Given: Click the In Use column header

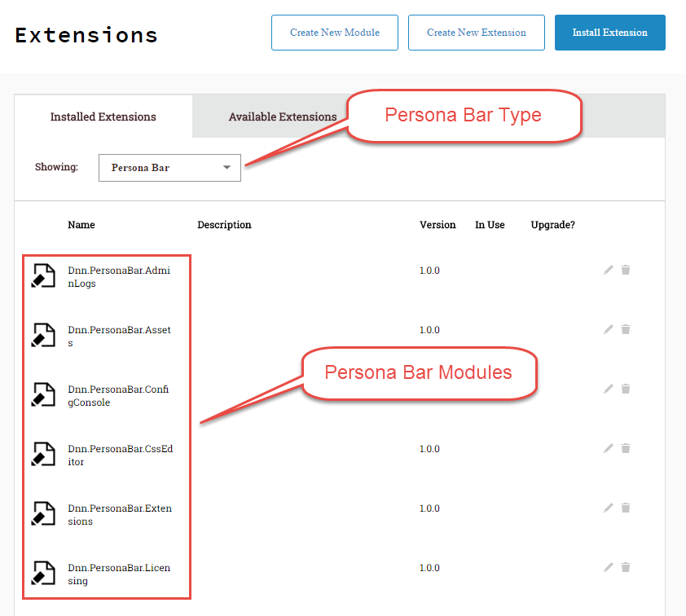Looking at the screenshot, I should (490, 224).
